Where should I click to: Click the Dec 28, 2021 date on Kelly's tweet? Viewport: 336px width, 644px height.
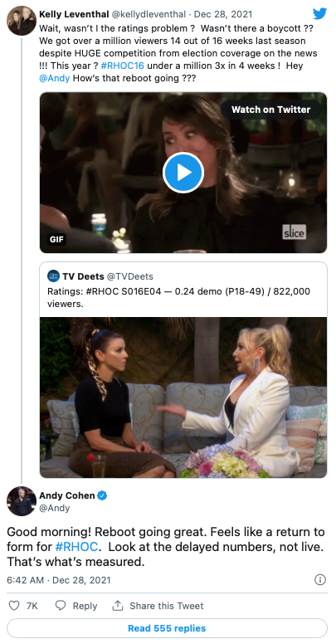click(x=224, y=14)
